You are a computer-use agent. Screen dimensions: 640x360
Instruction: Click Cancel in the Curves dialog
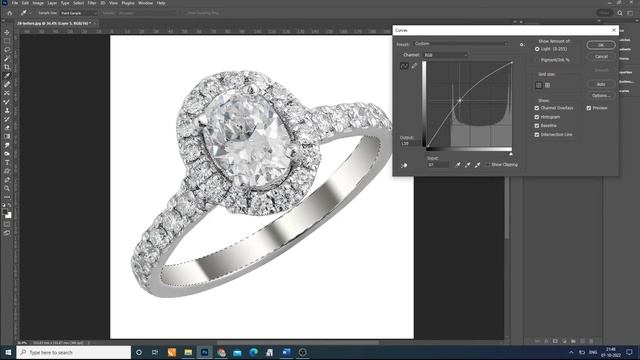pos(601,57)
